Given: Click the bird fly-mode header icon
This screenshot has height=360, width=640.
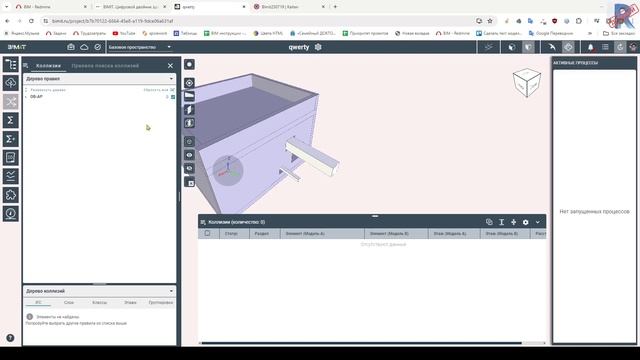Looking at the screenshot, I should pos(552,47).
